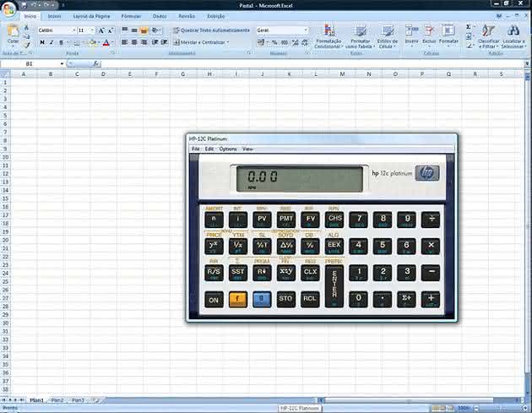This screenshot has width=532, height=413.
Task: Click the division key on the calculator
Action: [x=431, y=220]
